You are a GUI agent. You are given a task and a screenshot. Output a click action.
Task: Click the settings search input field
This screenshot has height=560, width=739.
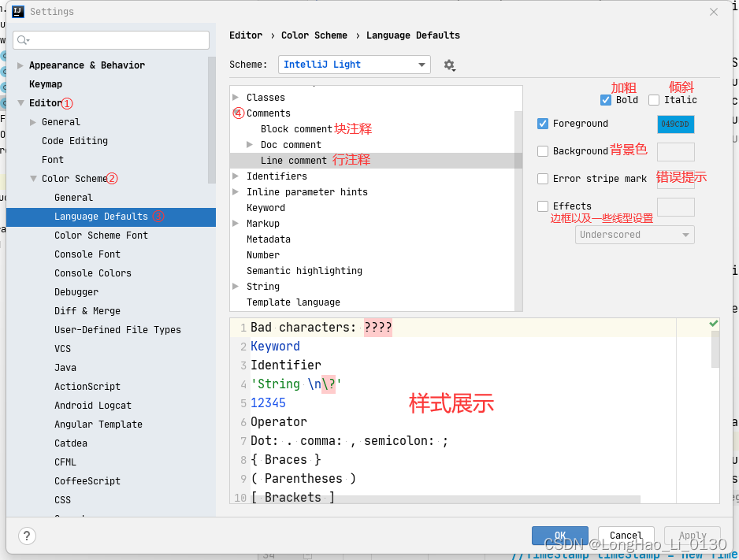pyautogui.click(x=111, y=40)
